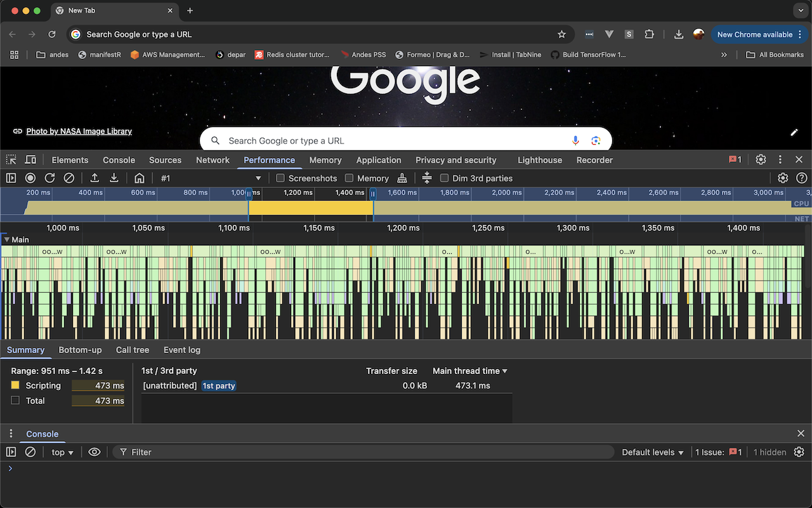
Task: Open the recording selector #1 dropdown
Action: 211,178
